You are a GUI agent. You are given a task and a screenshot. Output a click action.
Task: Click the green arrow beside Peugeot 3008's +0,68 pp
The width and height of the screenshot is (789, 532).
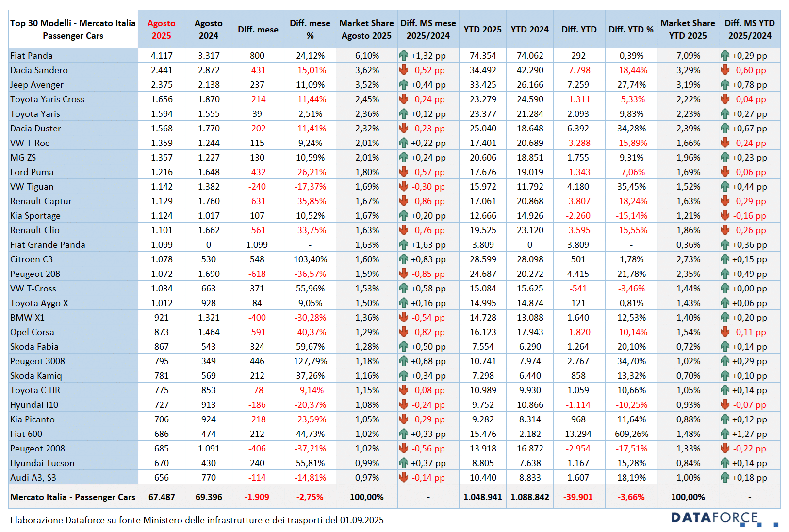point(404,361)
